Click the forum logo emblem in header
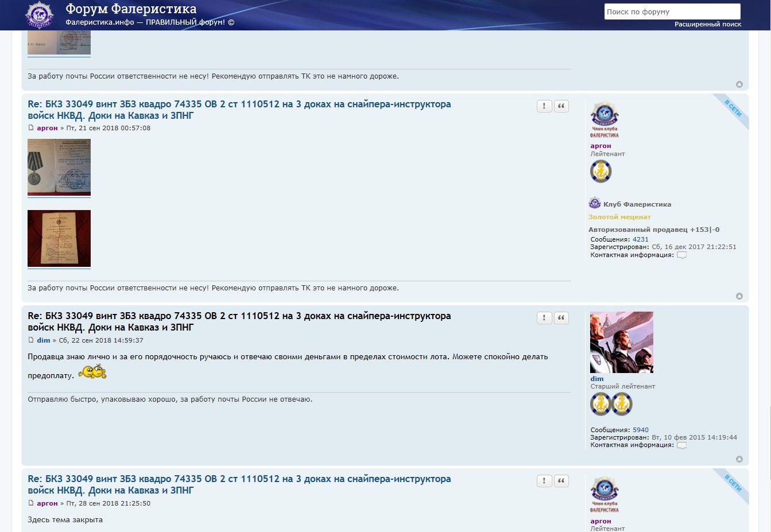 click(39, 15)
